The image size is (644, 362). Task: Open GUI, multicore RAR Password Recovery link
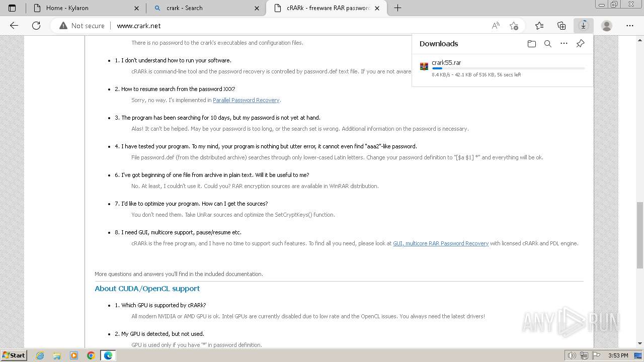coord(441,243)
